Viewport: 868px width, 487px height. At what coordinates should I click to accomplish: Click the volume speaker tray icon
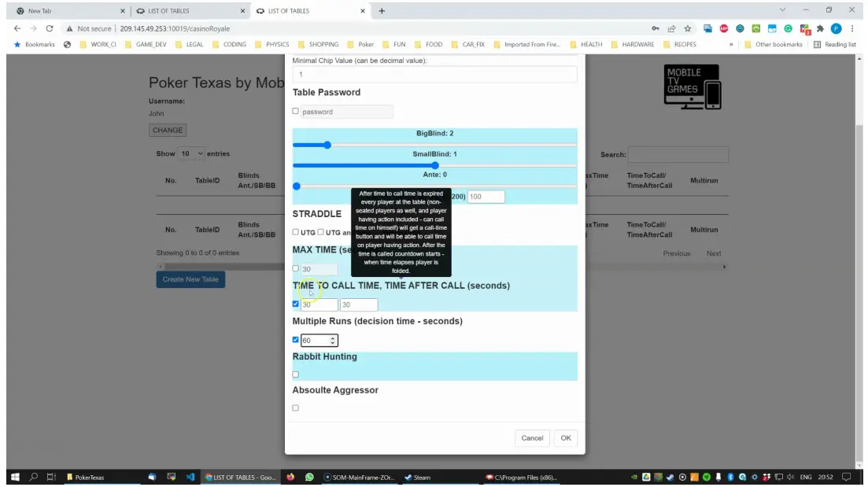coord(791,477)
